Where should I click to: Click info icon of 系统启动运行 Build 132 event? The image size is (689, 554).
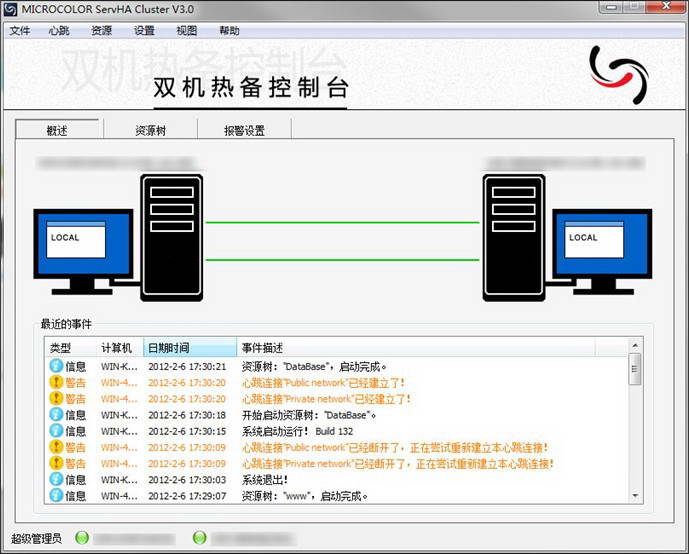(56, 431)
